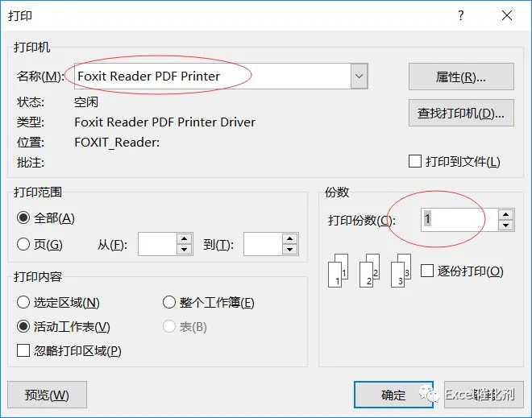
Task: Click the first collate pages icon
Action: click(x=338, y=271)
